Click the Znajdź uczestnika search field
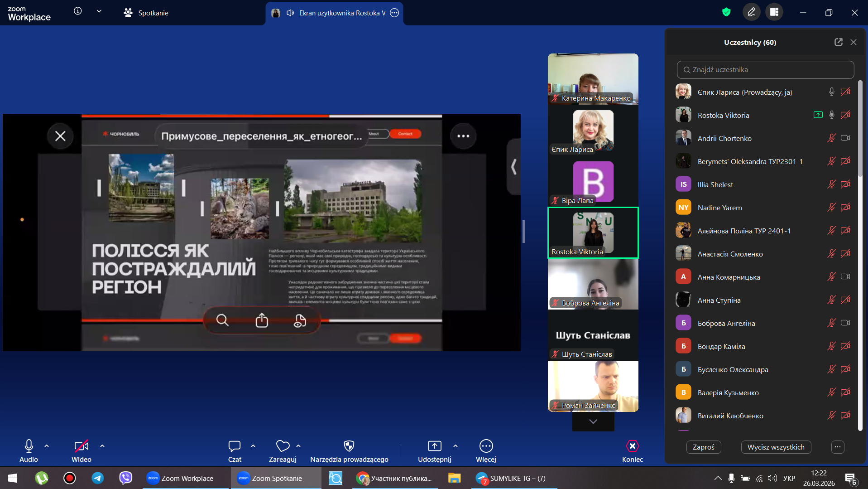The width and height of the screenshot is (868, 489). [765, 70]
